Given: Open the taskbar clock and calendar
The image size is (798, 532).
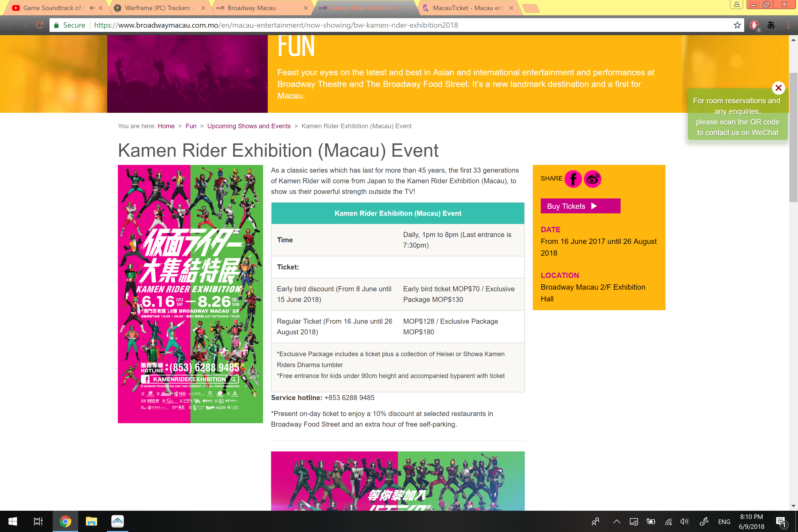Looking at the screenshot, I should tap(751, 521).
